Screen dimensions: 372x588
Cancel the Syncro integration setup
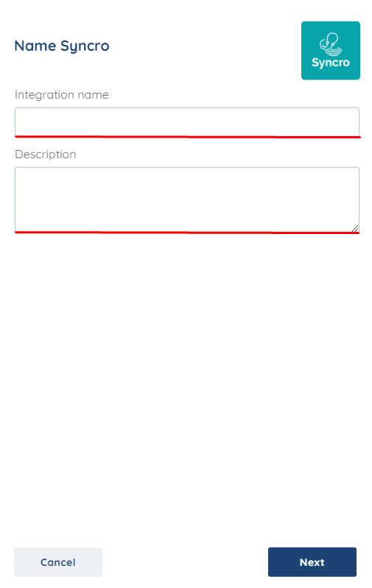point(58,562)
